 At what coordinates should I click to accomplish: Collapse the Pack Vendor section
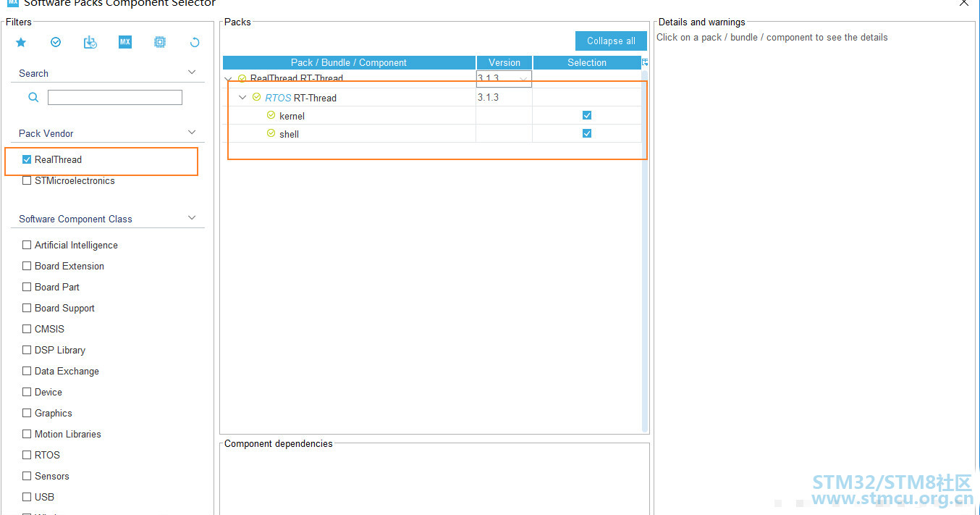coord(192,133)
